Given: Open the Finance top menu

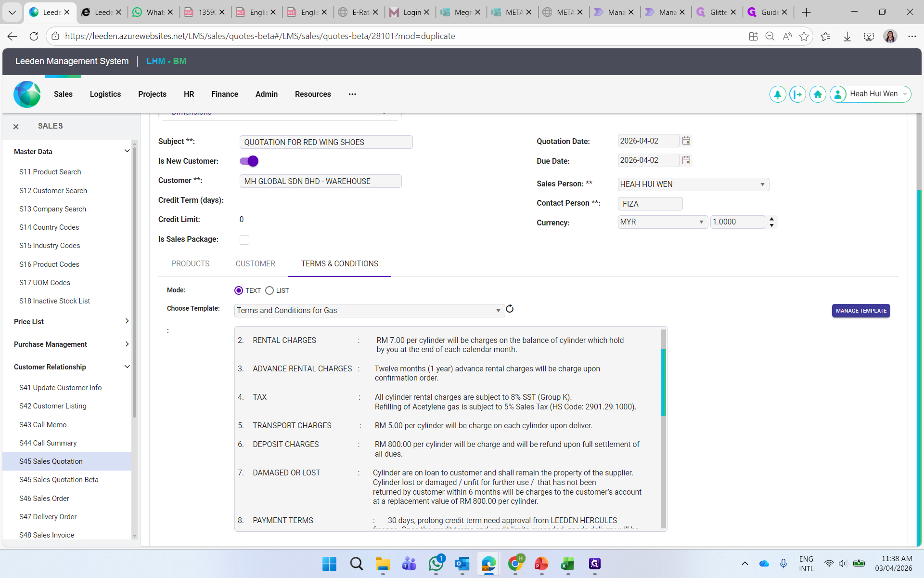Looking at the screenshot, I should tap(225, 94).
